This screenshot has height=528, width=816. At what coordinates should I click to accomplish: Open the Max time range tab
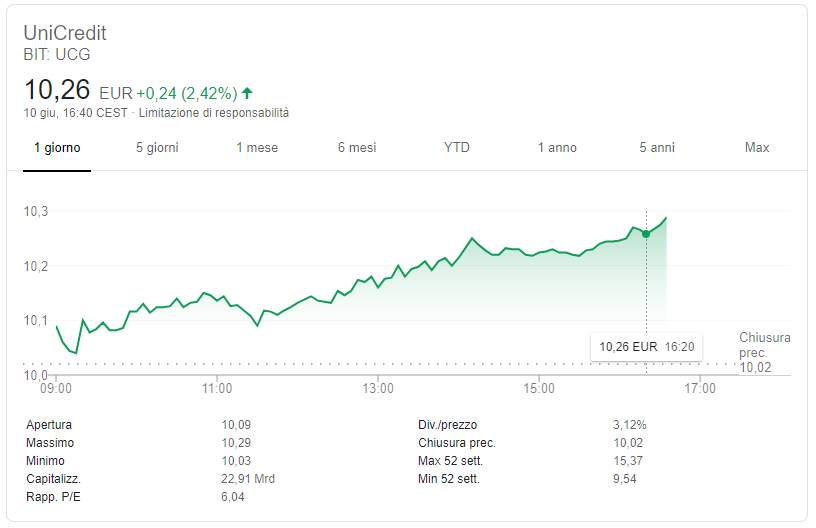tap(757, 148)
